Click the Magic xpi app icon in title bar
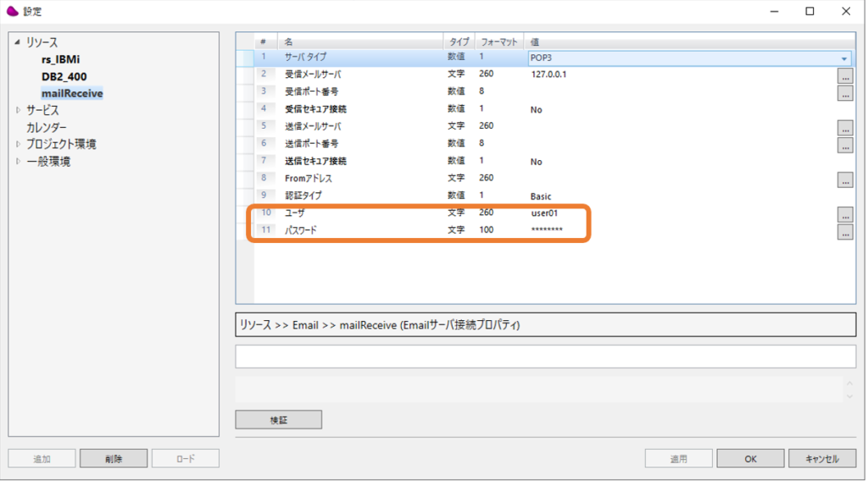The height and width of the screenshot is (481, 868). click(12, 11)
